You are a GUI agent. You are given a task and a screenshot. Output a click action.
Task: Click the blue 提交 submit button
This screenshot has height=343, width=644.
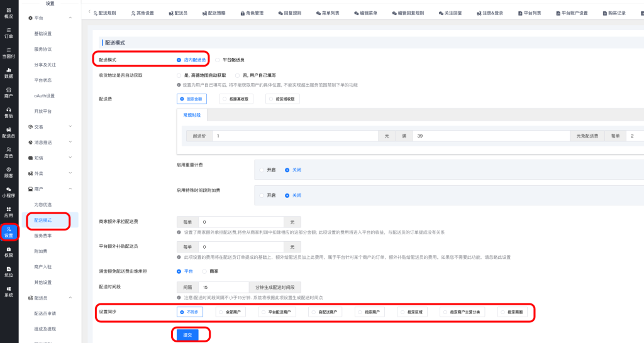point(186,335)
